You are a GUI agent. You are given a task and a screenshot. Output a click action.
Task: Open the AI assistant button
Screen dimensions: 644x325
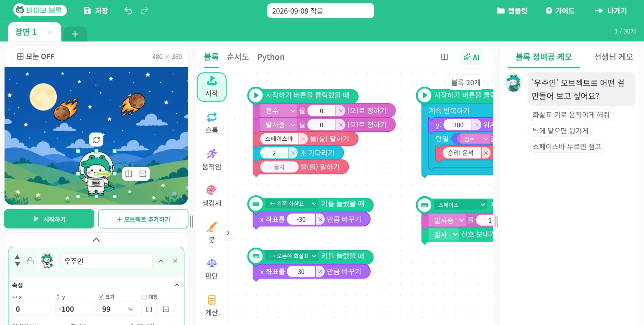(472, 57)
